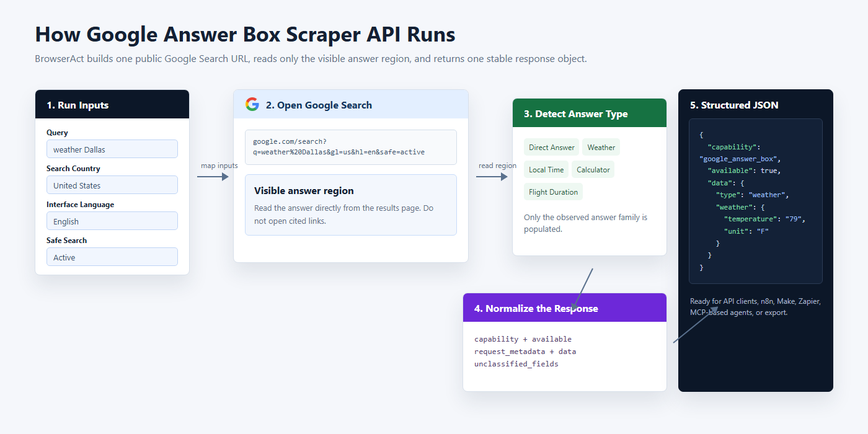
Task: Click the Query label
Action: point(57,132)
